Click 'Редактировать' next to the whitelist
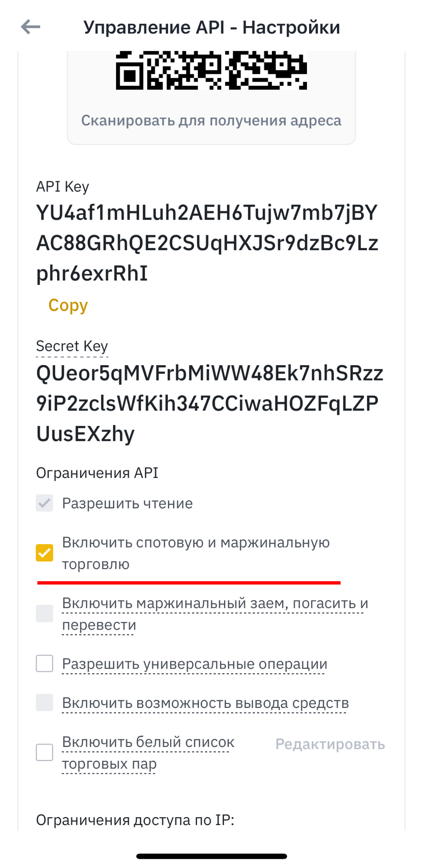Screen dimensions: 423x868 (x=330, y=744)
